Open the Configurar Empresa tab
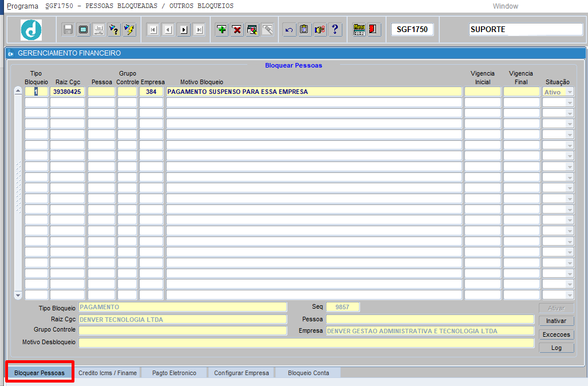The image size is (588, 386). pyautogui.click(x=241, y=373)
